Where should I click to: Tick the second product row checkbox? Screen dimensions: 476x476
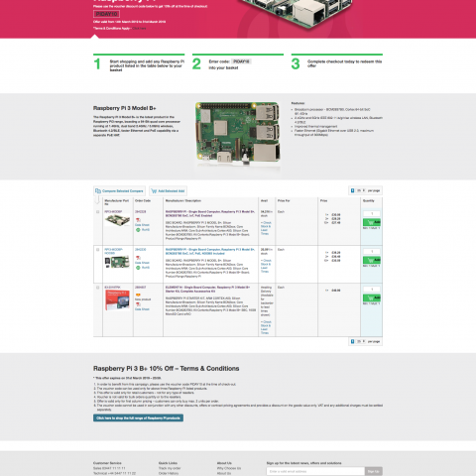pos(97,250)
